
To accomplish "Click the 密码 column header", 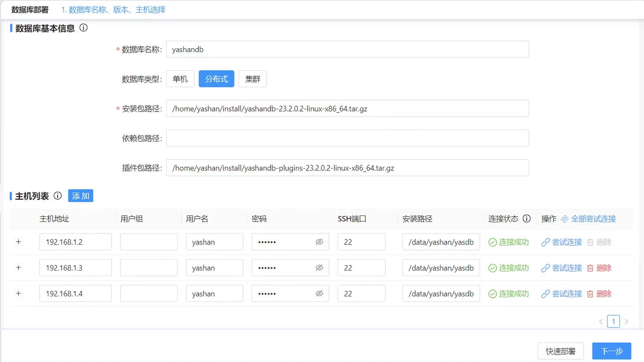I will pyautogui.click(x=259, y=219).
